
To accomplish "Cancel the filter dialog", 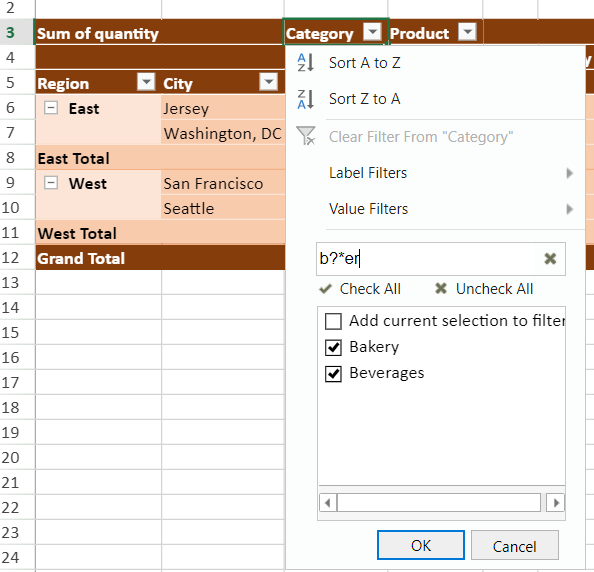I will 515,545.
